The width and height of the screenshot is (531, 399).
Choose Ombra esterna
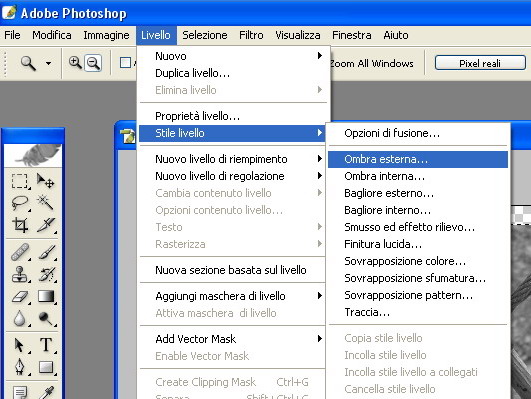coord(418,159)
